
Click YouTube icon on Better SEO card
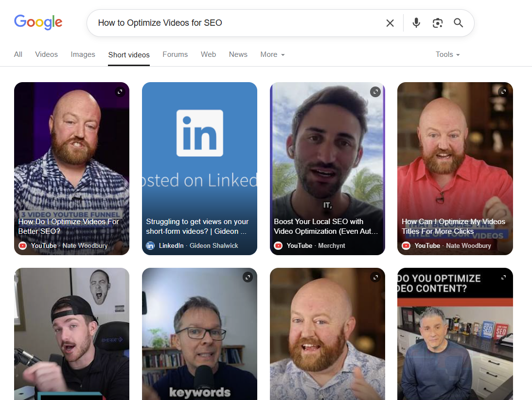[23, 245]
